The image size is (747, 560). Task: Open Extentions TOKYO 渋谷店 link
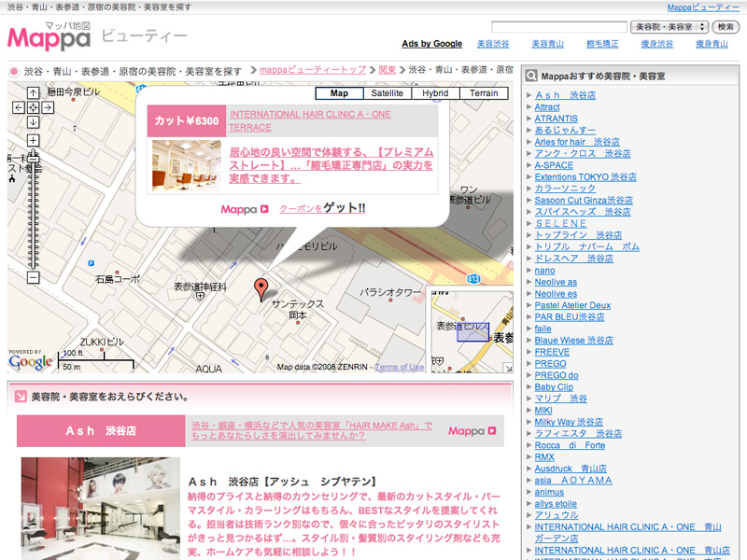click(585, 177)
